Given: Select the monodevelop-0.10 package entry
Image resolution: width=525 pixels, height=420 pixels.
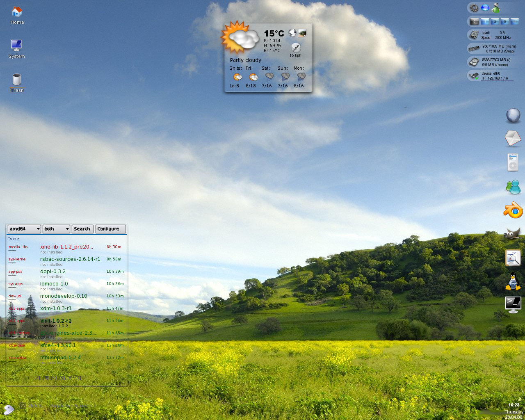Looking at the screenshot, I should click(64, 296).
